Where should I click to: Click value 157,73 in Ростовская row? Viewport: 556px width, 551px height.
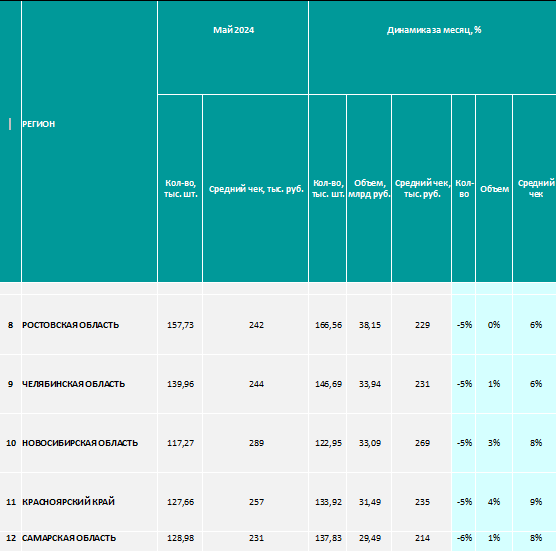pyautogui.click(x=180, y=324)
